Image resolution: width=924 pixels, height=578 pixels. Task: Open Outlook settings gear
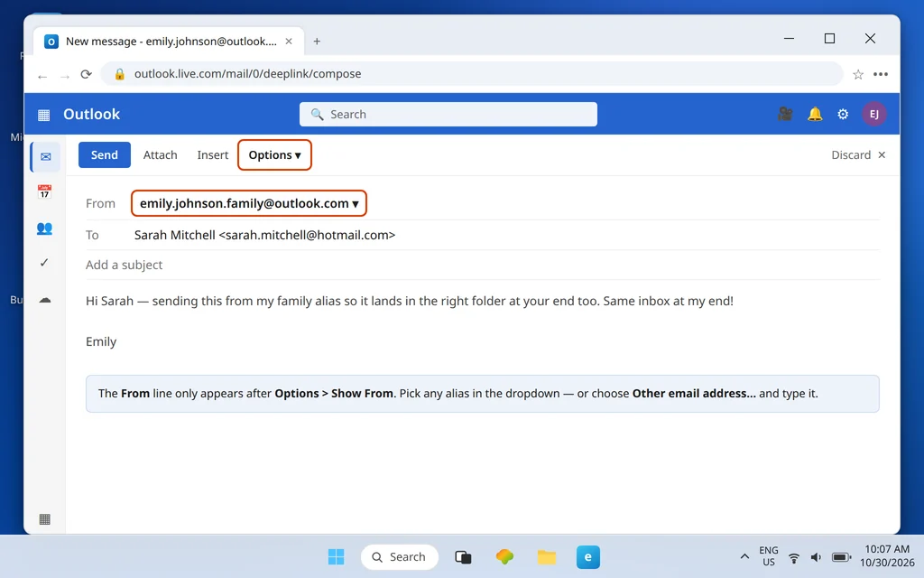pyautogui.click(x=843, y=115)
